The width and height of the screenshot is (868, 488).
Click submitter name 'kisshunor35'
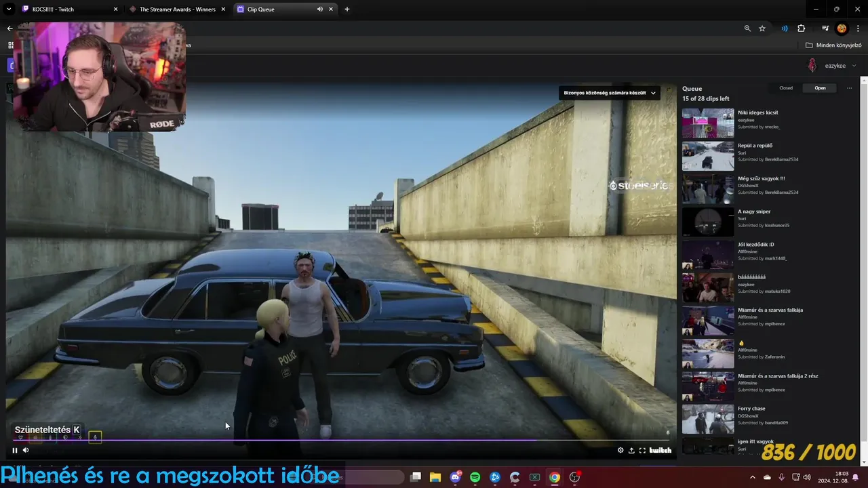(x=777, y=226)
